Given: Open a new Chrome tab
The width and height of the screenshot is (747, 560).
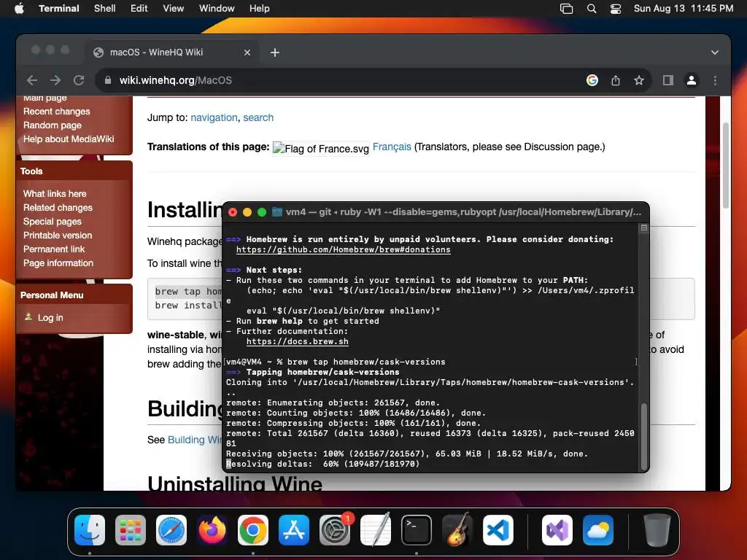Looking at the screenshot, I should tap(275, 52).
